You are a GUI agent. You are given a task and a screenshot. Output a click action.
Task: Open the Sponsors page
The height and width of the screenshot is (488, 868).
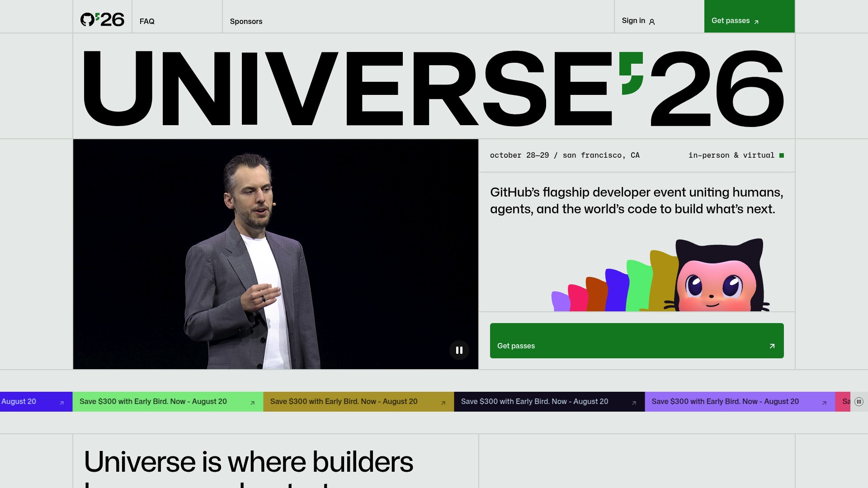pos(246,21)
